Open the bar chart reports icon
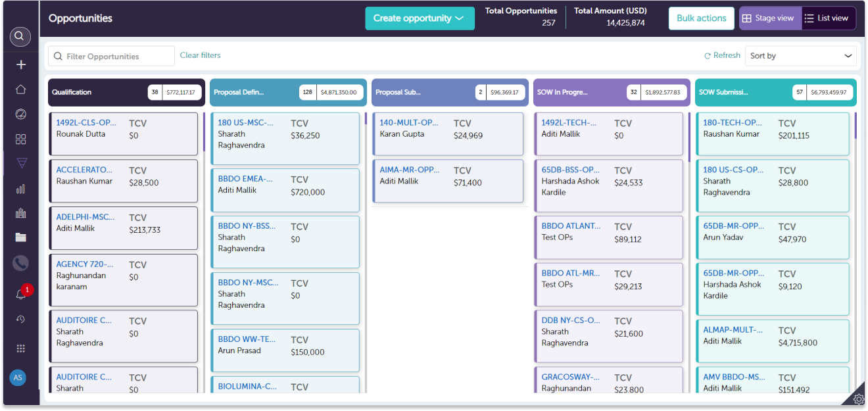Image resolution: width=868 pixels, height=411 pixels. 20,189
